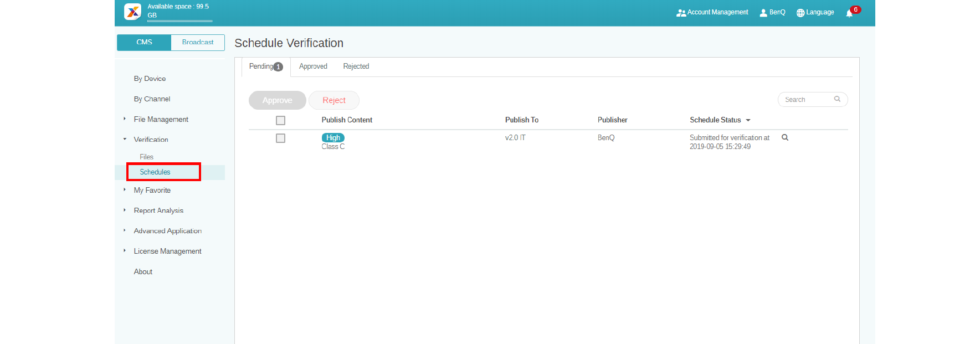Open Account Management from the header

(712, 12)
